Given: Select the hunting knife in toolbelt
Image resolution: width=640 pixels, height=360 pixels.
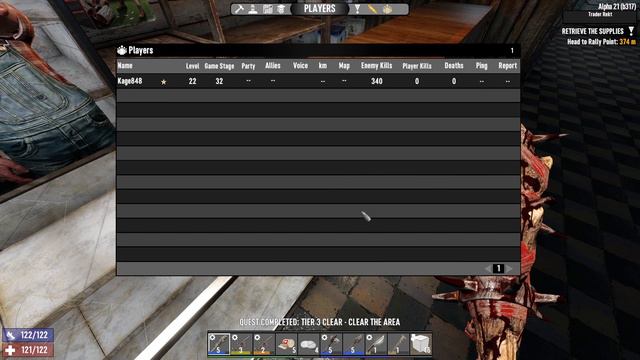Looking at the screenshot, I should [376, 344].
